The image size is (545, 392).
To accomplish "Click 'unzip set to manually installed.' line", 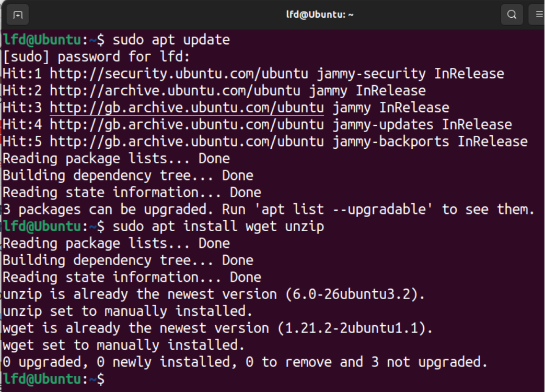I will pos(127,311).
